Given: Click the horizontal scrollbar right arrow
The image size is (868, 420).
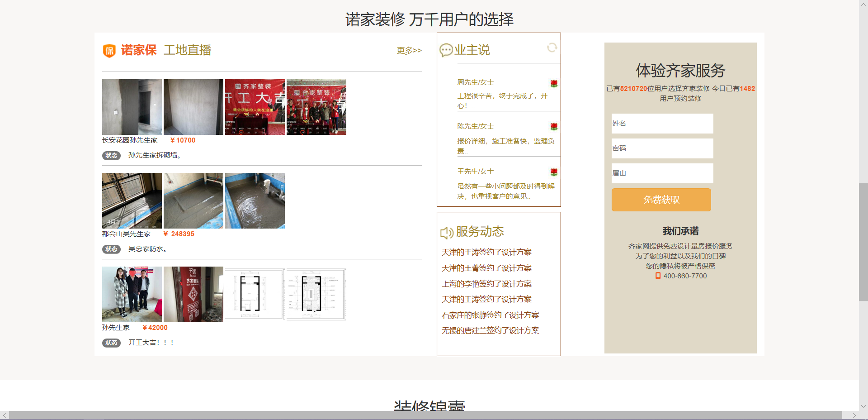Looking at the screenshot, I should click(x=854, y=415).
